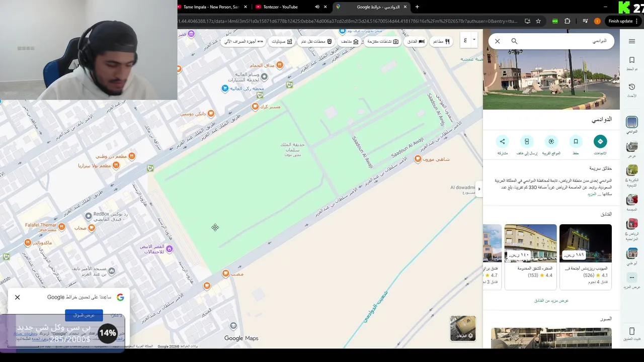Image resolution: width=644 pixels, height=362 pixels.
Task: Open recent place المجمعة in the sidebar
Action: point(632,203)
